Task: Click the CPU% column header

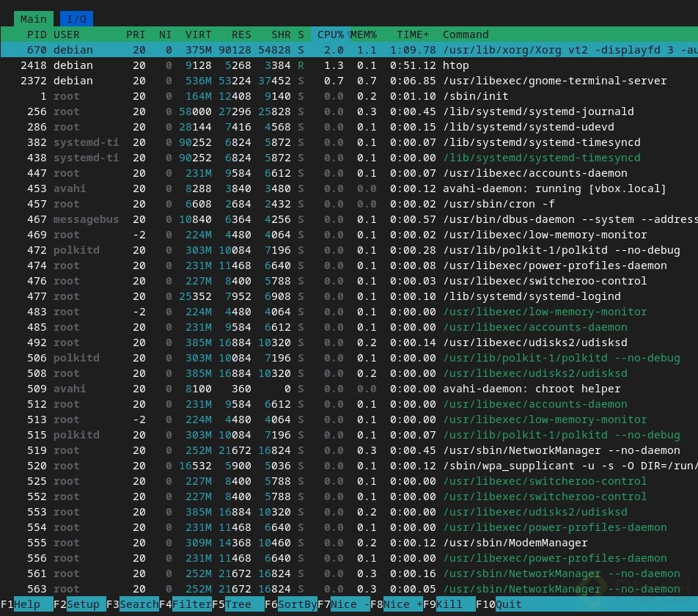Action: tap(330, 34)
